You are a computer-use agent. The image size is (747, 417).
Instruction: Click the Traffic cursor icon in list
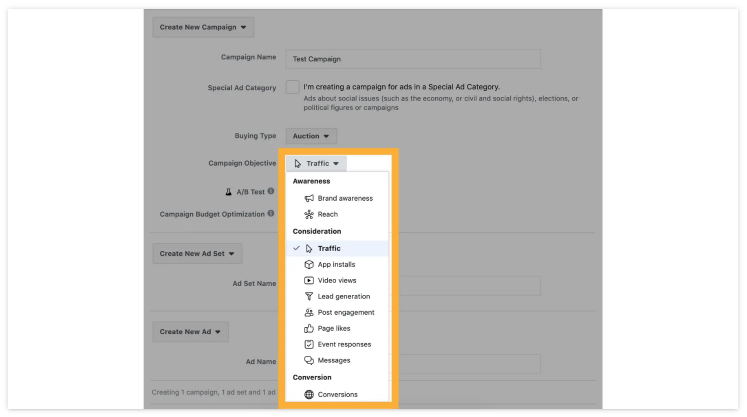pos(309,248)
